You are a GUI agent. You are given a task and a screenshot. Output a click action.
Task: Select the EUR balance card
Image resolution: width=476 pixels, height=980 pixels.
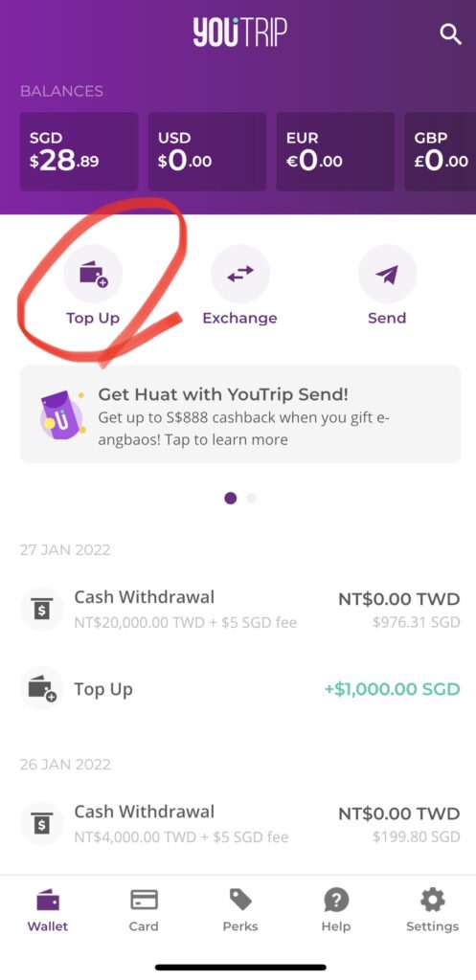[335, 152]
